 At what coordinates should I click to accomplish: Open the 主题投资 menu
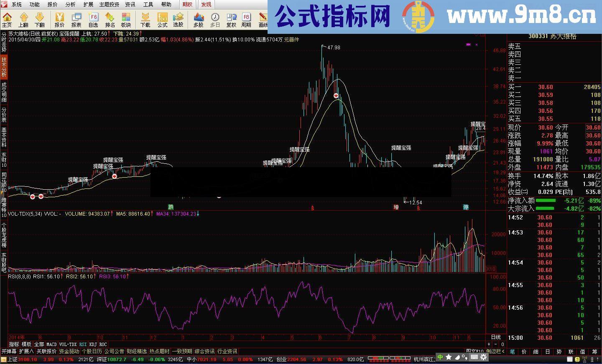point(109,5)
